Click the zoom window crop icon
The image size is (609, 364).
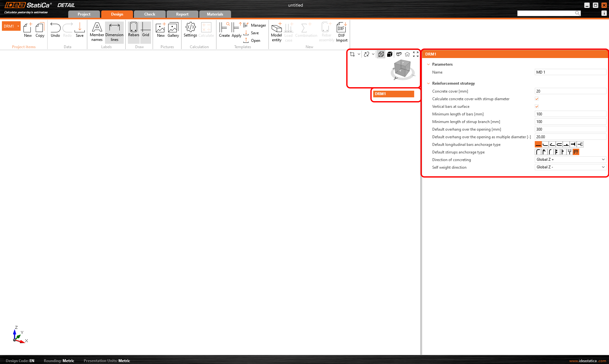click(x=352, y=54)
